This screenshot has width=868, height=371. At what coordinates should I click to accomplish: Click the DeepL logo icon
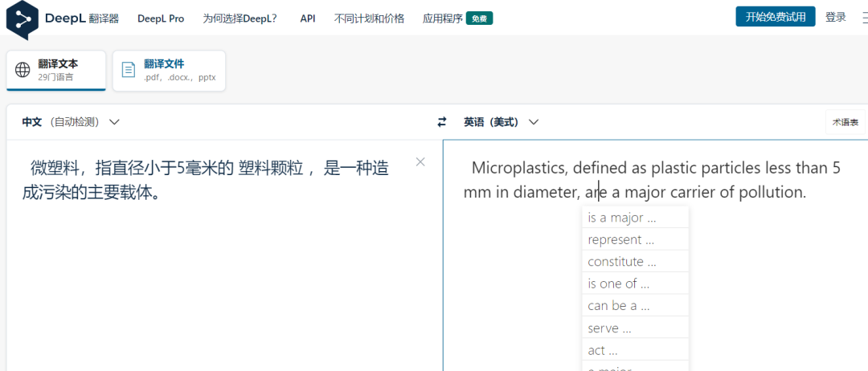(x=23, y=20)
